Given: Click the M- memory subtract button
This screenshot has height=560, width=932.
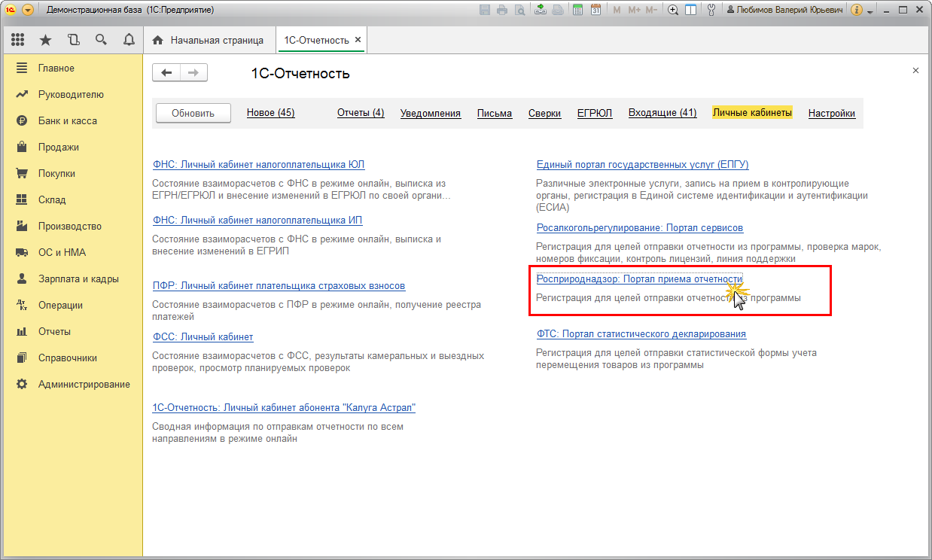Looking at the screenshot, I should [652, 10].
